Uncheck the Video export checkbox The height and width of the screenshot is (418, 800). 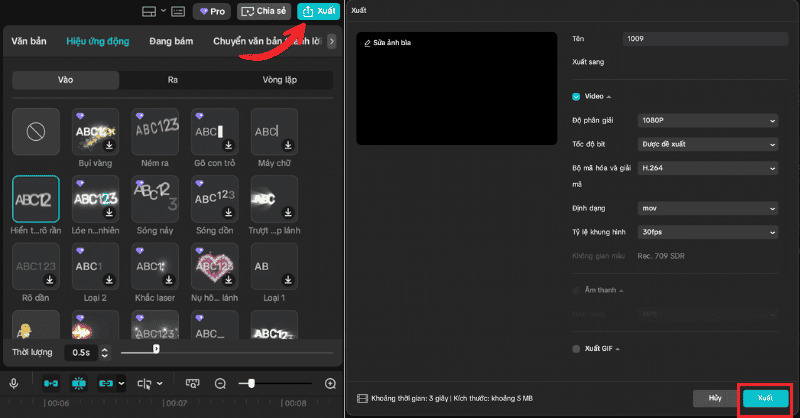pyautogui.click(x=576, y=96)
